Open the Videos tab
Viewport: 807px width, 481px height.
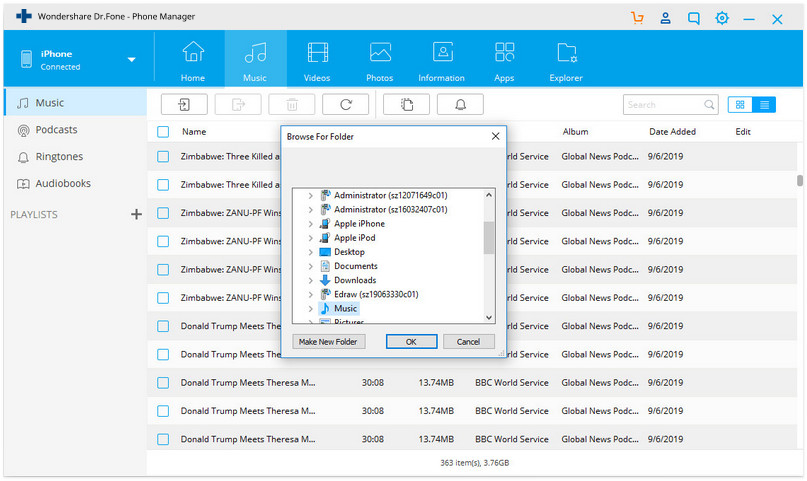[317, 61]
